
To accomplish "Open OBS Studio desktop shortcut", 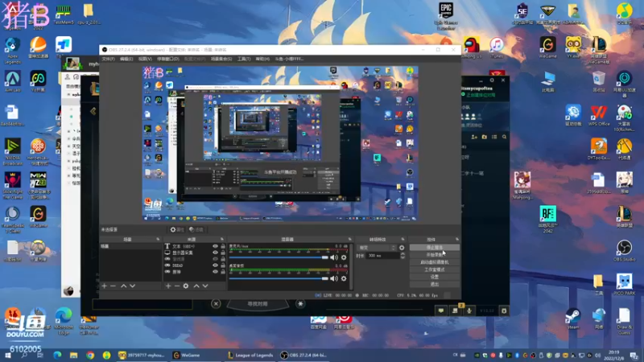I will coord(624,251).
